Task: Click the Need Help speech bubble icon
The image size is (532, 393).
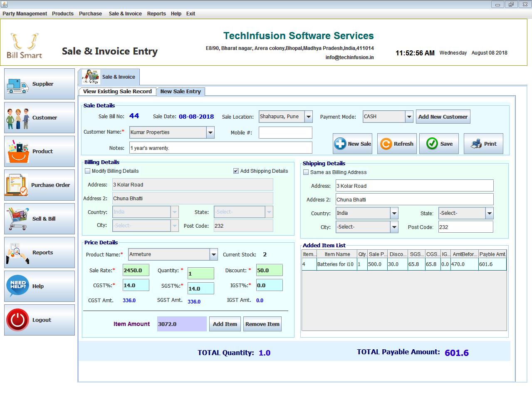Action: pos(17,286)
